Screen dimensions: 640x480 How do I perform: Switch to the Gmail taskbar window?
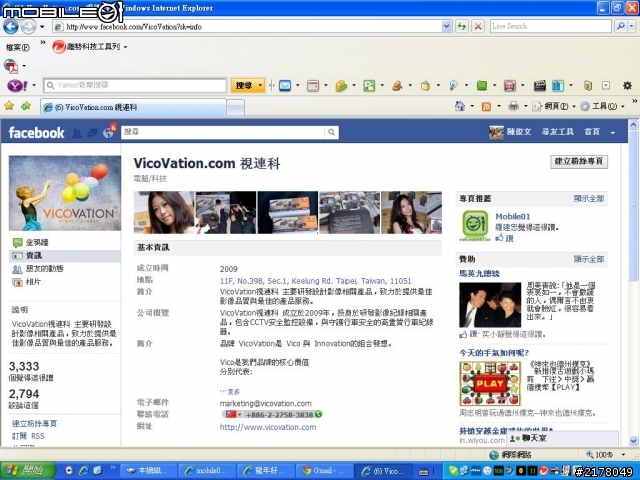coord(323,471)
